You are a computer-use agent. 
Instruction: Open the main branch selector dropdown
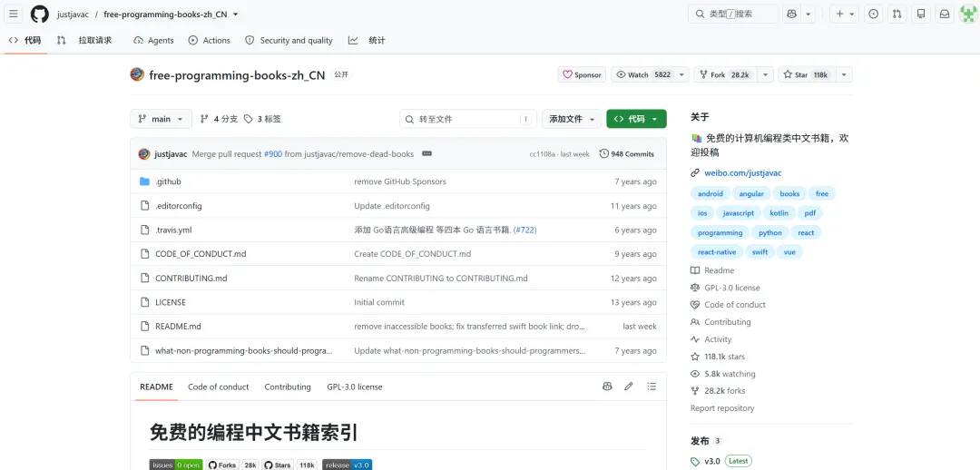161,119
